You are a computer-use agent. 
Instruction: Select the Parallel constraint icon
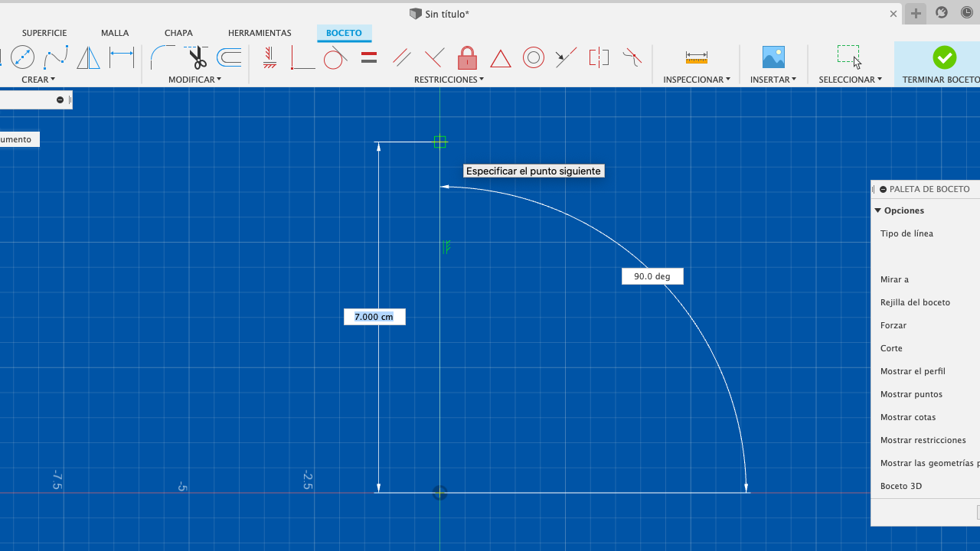[401, 57]
